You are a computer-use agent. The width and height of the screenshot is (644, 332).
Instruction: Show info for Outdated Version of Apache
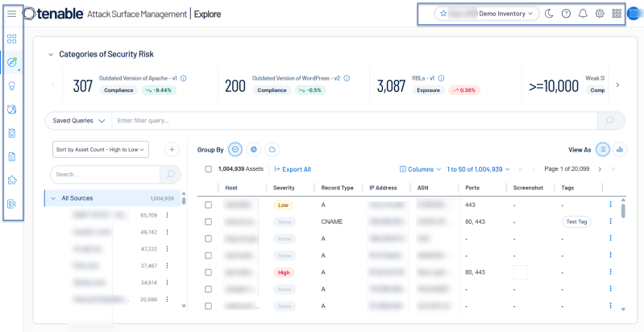coord(184,78)
